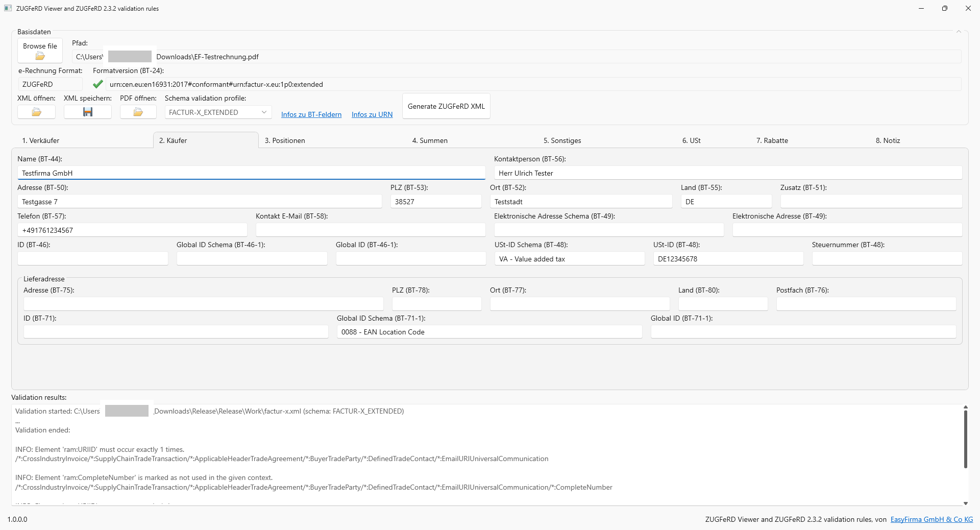Edit the USt-ID (BT-48) field DE12345678
Screen dimensions: 980x530
(728, 259)
